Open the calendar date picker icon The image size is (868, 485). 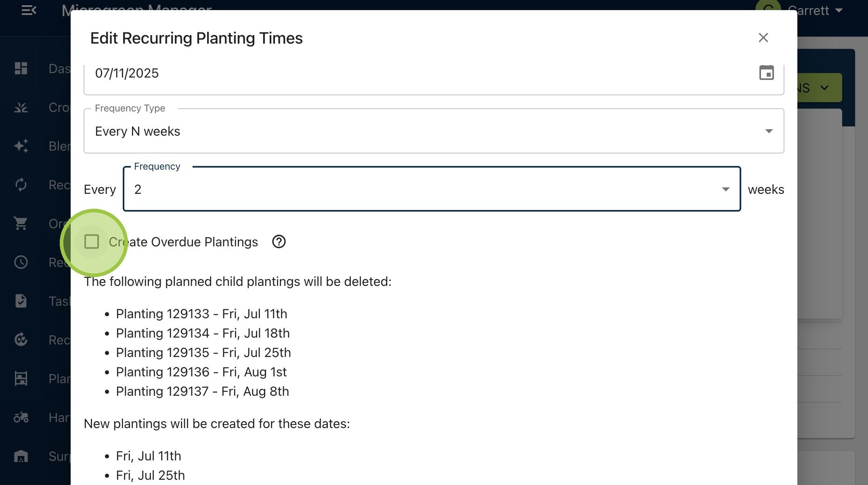click(x=766, y=73)
